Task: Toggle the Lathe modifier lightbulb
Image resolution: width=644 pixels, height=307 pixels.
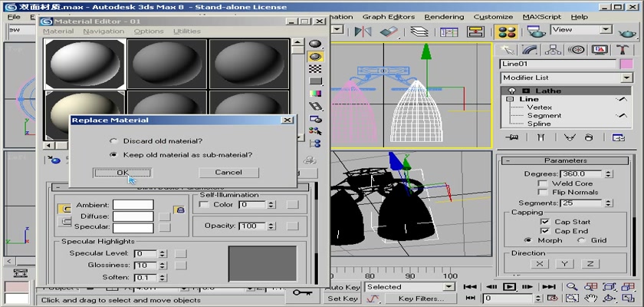Action: point(512,91)
